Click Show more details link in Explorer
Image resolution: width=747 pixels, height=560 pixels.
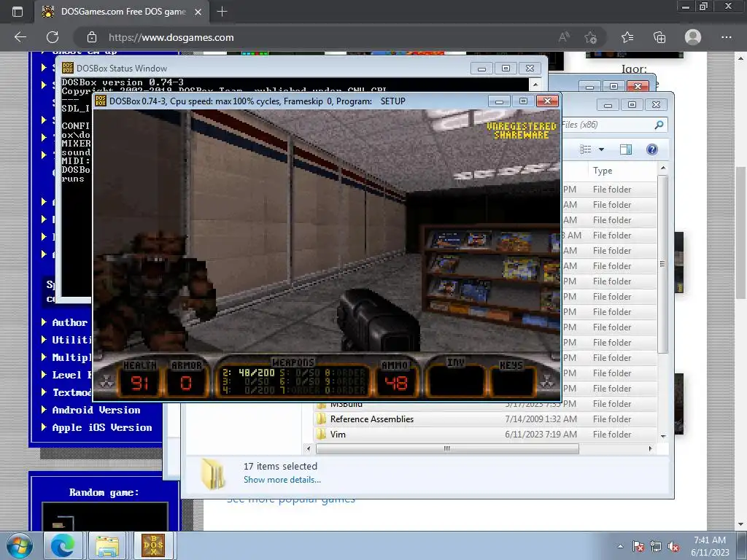[x=282, y=480]
